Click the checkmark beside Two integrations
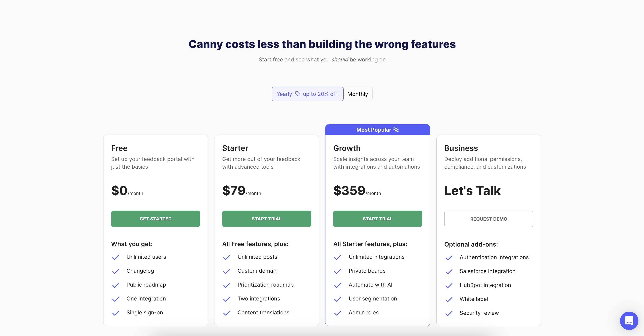 point(227,299)
